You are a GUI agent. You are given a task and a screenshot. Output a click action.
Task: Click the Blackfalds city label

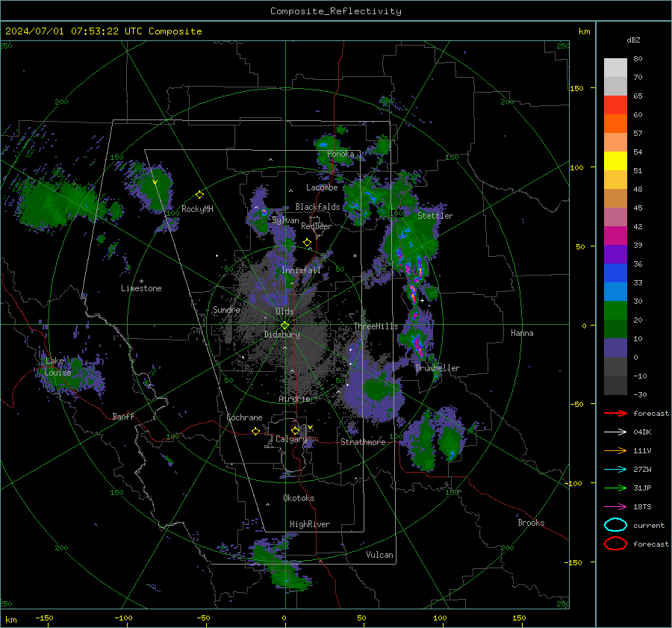tap(317, 207)
